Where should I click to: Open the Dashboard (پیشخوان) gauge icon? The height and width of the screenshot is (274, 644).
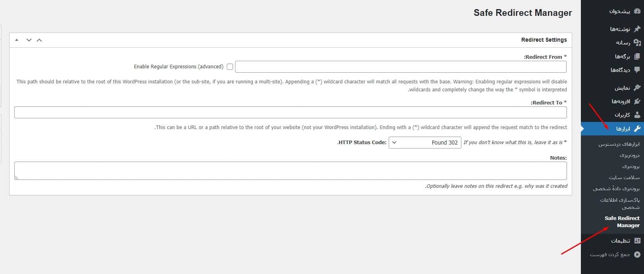(x=637, y=11)
